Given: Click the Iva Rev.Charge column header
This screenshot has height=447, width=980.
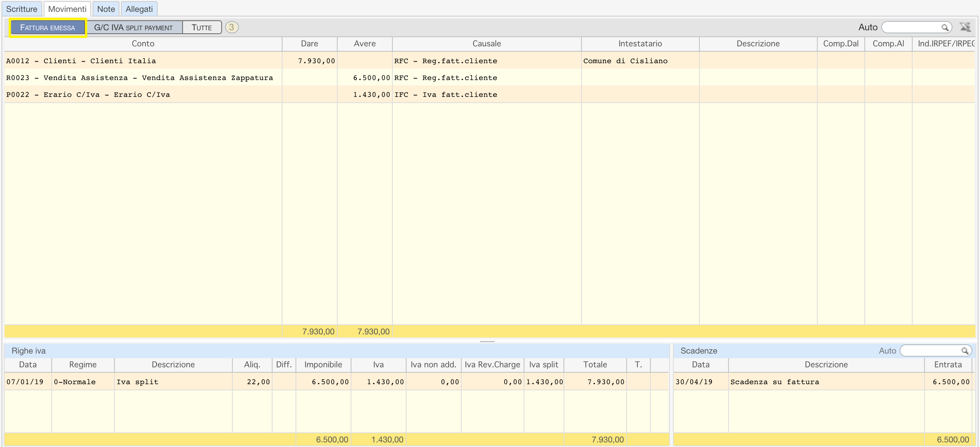Looking at the screenshot, I should [x=493, y=365].
